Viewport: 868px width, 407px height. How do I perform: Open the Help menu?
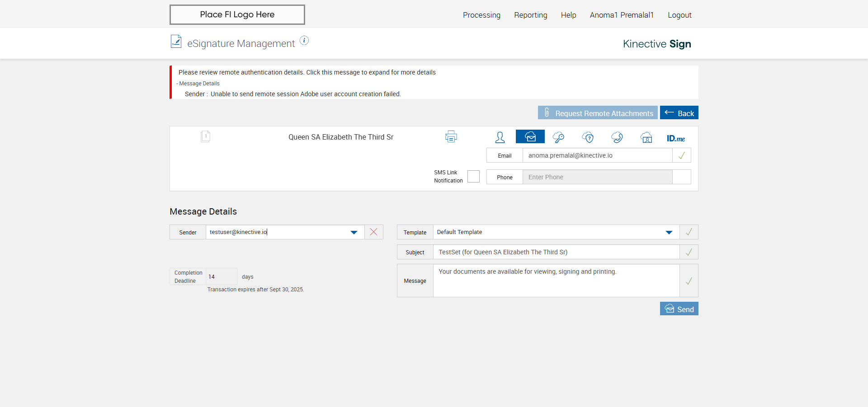pos(568,15)
